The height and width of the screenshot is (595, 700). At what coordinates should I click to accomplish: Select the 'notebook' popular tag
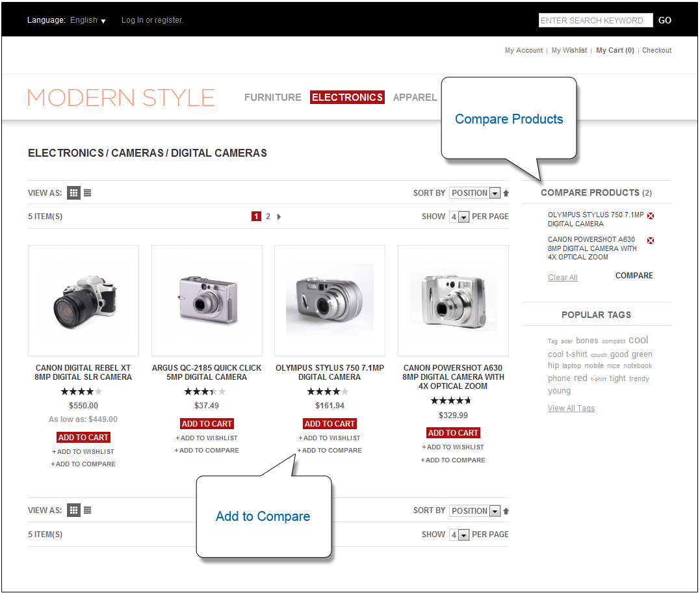point(638,366)
